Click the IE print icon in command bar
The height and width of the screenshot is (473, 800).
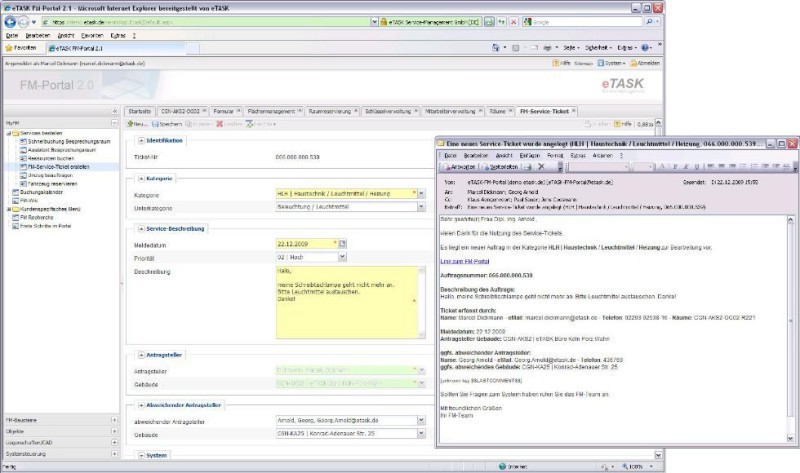tap(547, 47)
